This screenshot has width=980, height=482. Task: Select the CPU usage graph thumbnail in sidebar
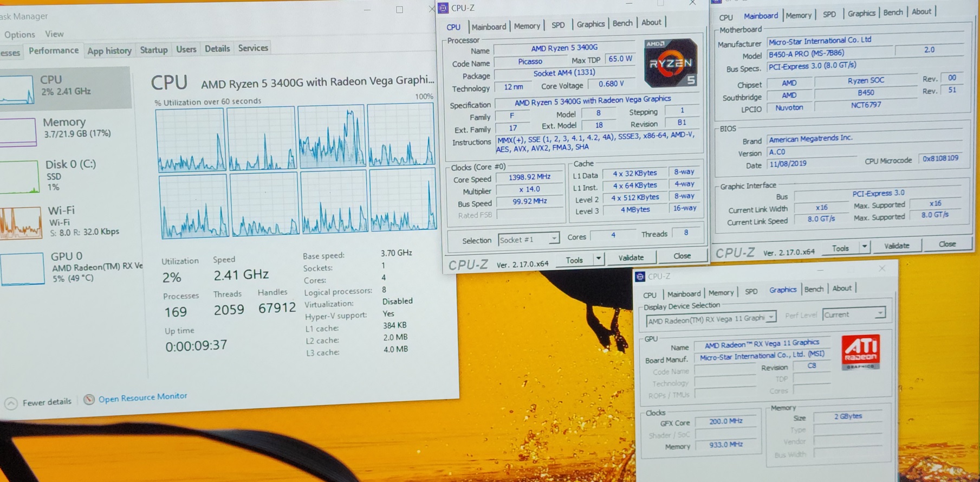click(16, 89)
